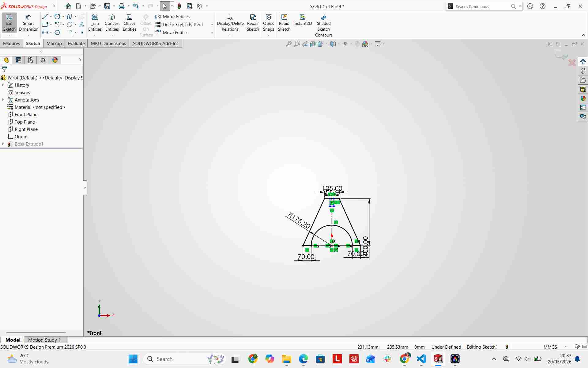Open the MBD Dimensions tab

click(108, 44)
